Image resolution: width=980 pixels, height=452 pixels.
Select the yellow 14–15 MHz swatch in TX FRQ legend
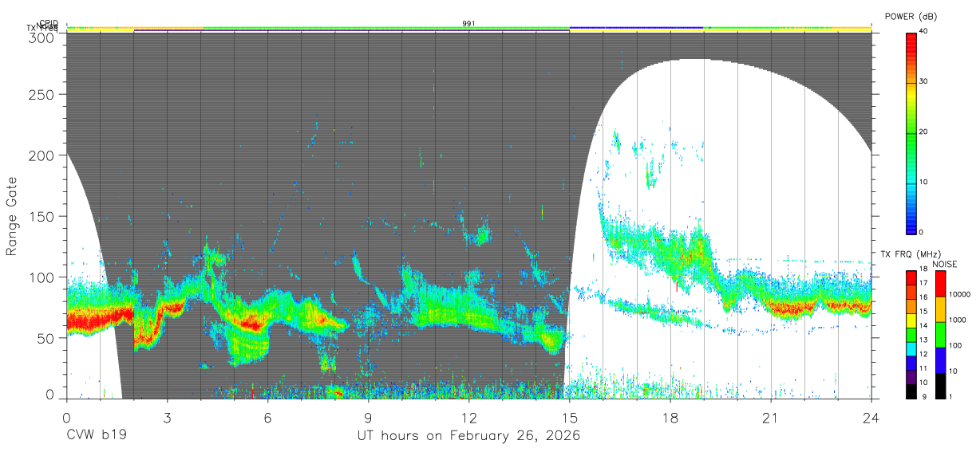tap(911, 320)
